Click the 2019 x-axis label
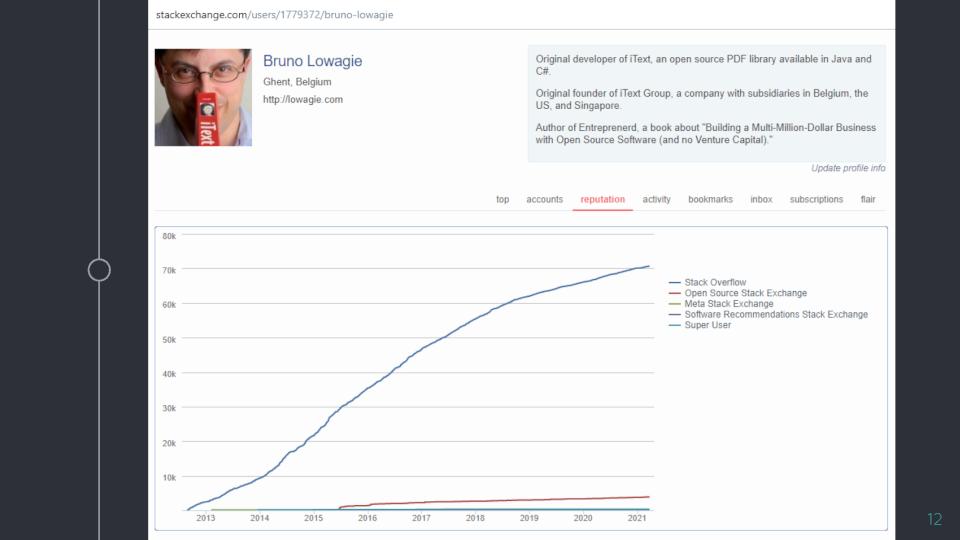The width and height of the screenshot is (960, 540). [529, 518]
